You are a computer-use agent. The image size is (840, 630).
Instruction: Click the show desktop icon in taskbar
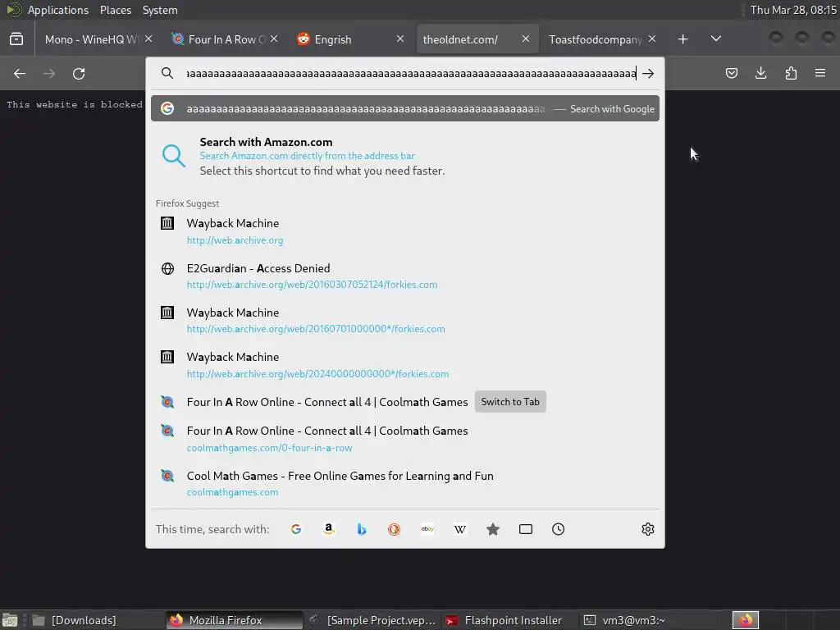10,620
